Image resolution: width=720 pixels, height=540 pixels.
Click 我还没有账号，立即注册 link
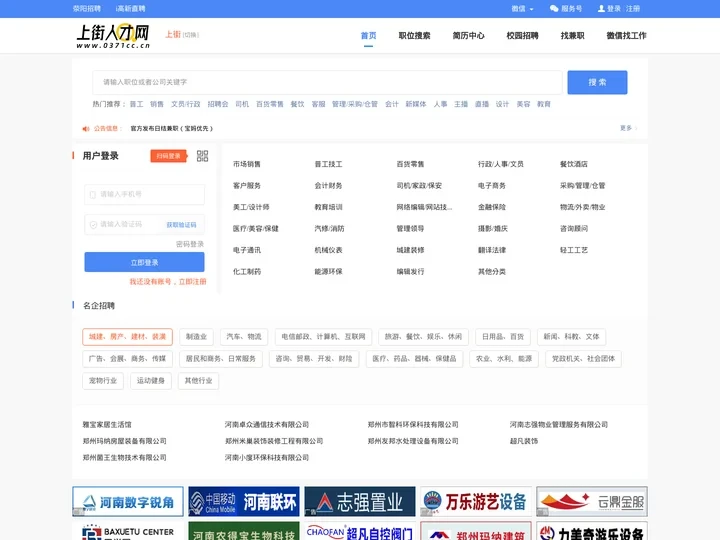tap(168, 281)
